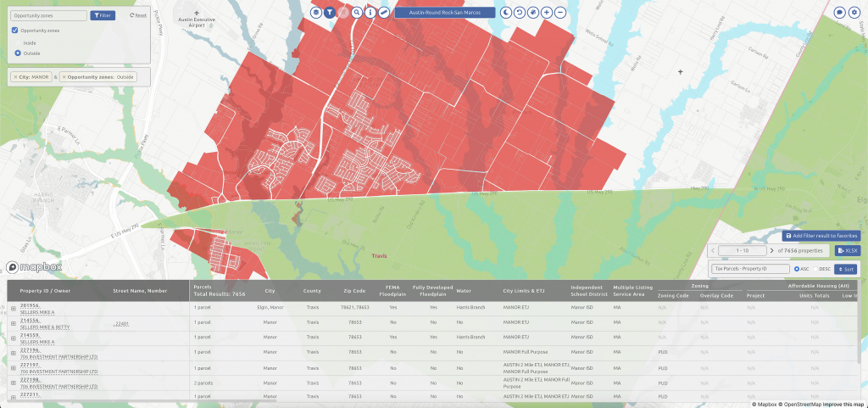Click the Sort button
The image size is (868, 408).
tap(845, 269)
